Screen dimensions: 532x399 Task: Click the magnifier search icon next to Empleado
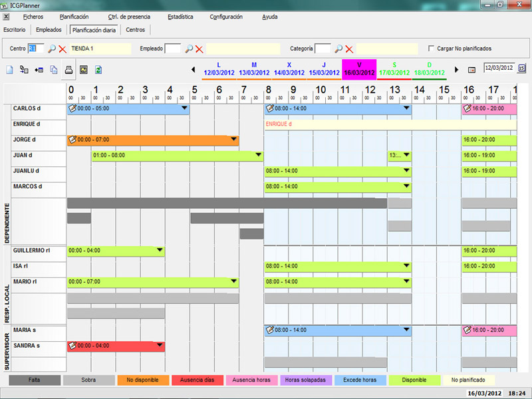click(188, 49)
